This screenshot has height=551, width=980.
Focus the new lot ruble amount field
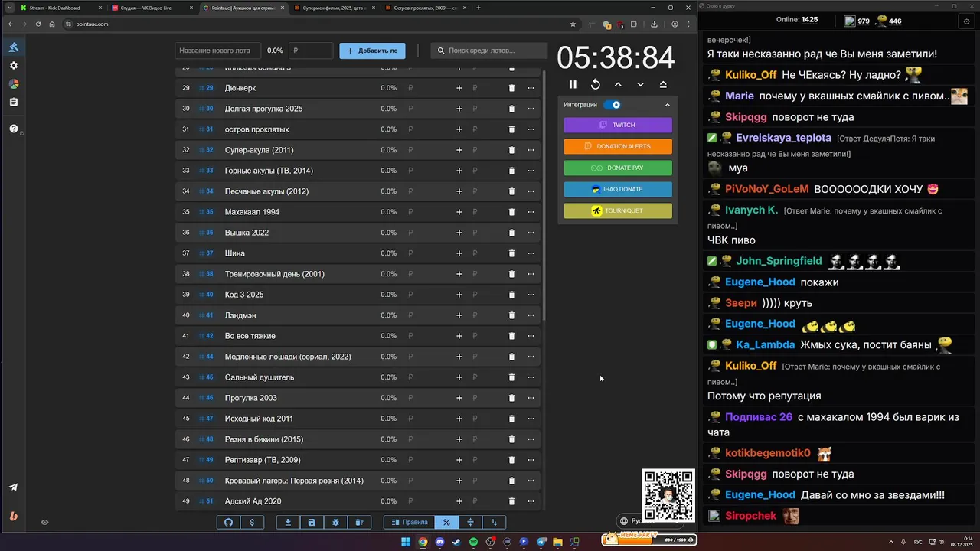311,51
